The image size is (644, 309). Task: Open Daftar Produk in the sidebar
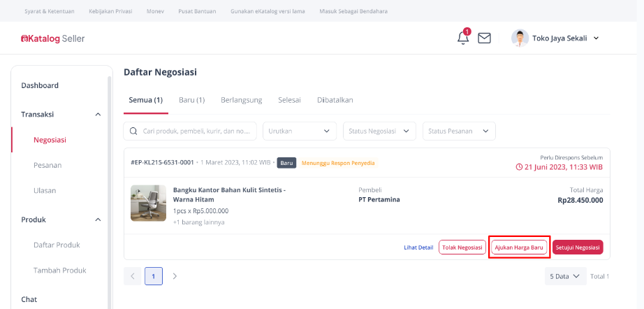tap(57, 245)
